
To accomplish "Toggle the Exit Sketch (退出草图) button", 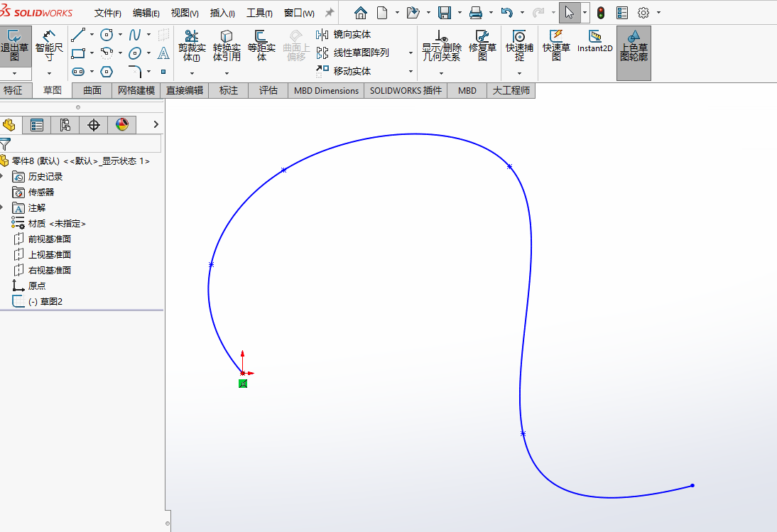I will pos(15,46).
